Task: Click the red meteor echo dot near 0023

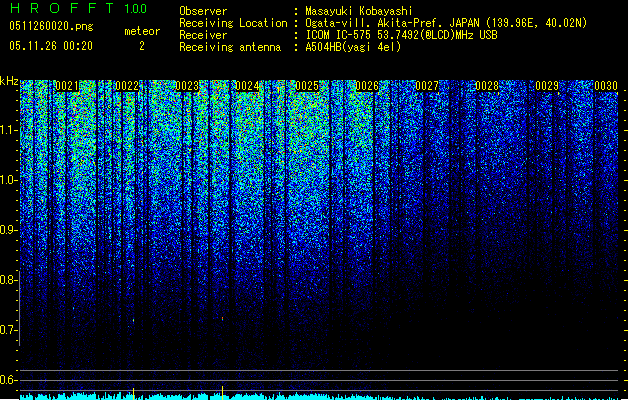Action: coord(222,319)
